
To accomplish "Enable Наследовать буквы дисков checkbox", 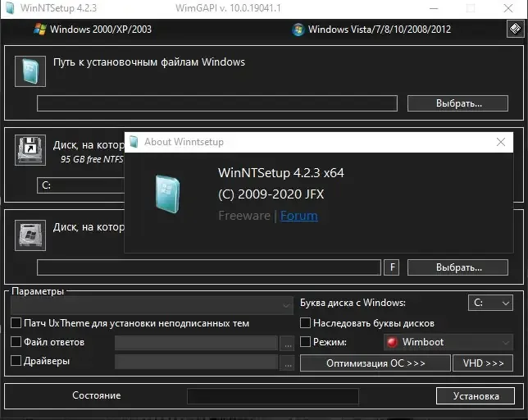I will point(305,322).
